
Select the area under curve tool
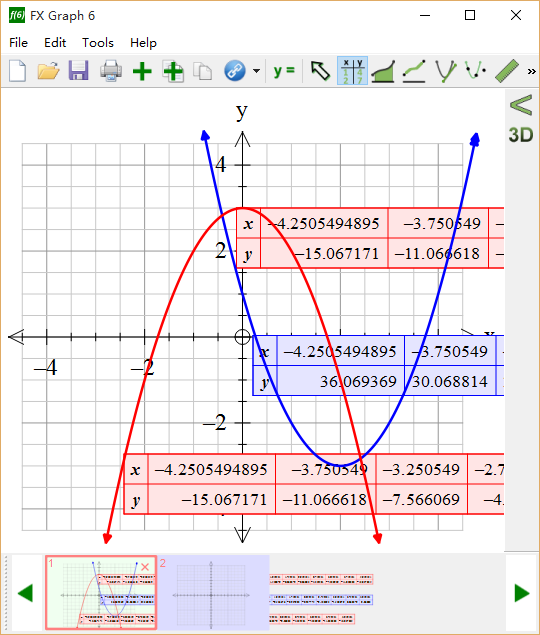(x=383, y=71)
